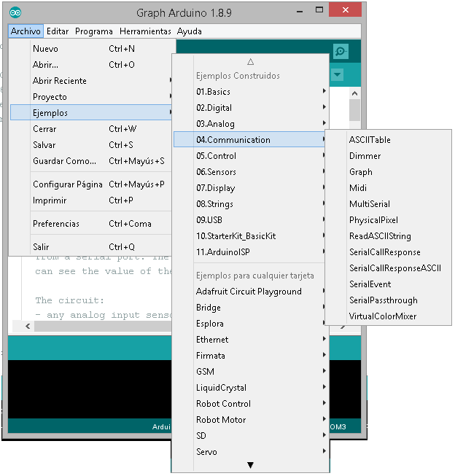
Task: Open the Dimmer example
Action: pos(388,156)
